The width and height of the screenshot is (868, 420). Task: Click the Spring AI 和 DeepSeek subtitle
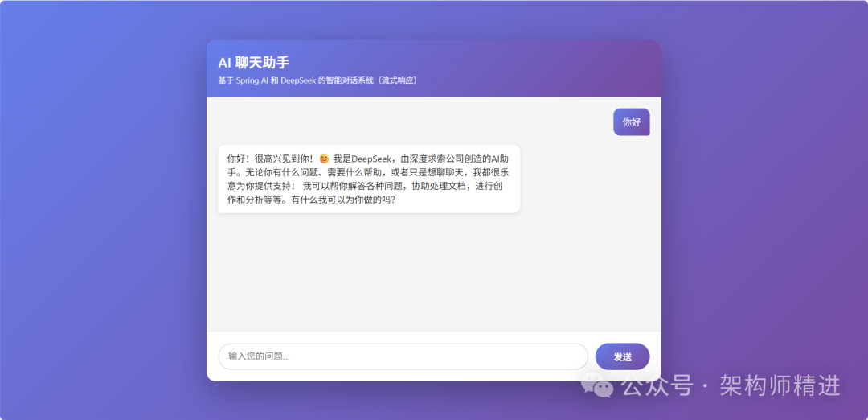[317, 80]
